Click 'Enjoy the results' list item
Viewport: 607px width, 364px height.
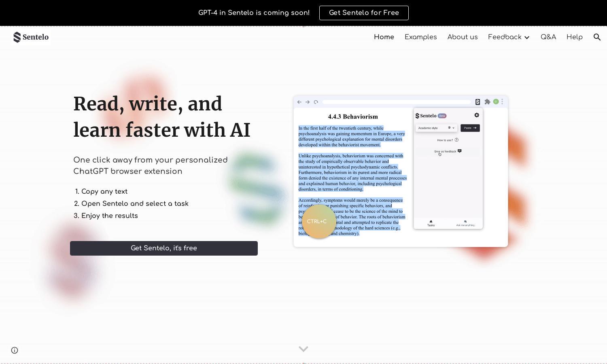(110, 216)
